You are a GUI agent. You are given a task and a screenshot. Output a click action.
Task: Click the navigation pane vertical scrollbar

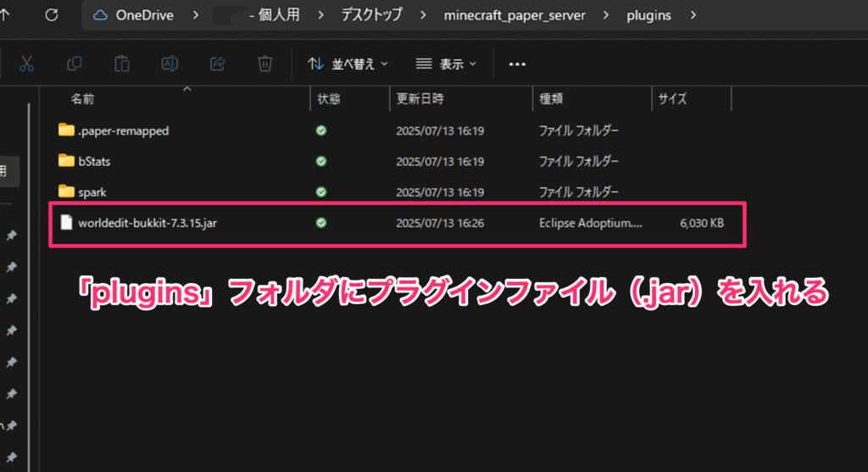coord(29,288)
